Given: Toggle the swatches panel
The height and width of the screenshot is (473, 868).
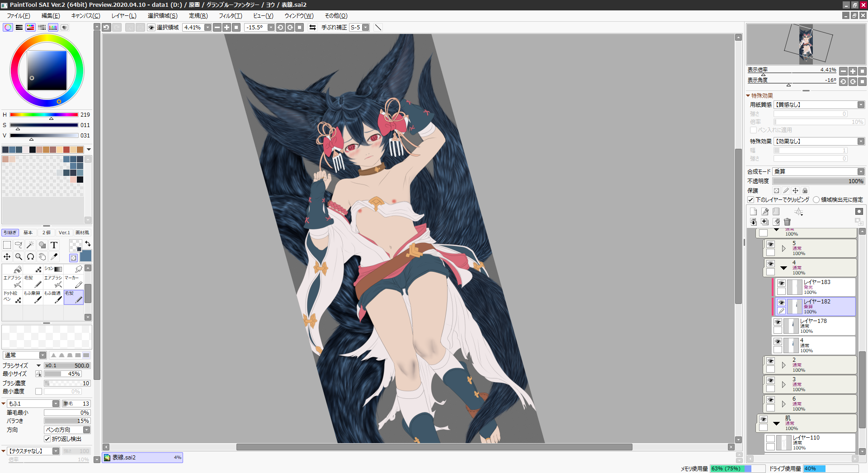Looking at the screenshot, I should (x=53, y=28).
